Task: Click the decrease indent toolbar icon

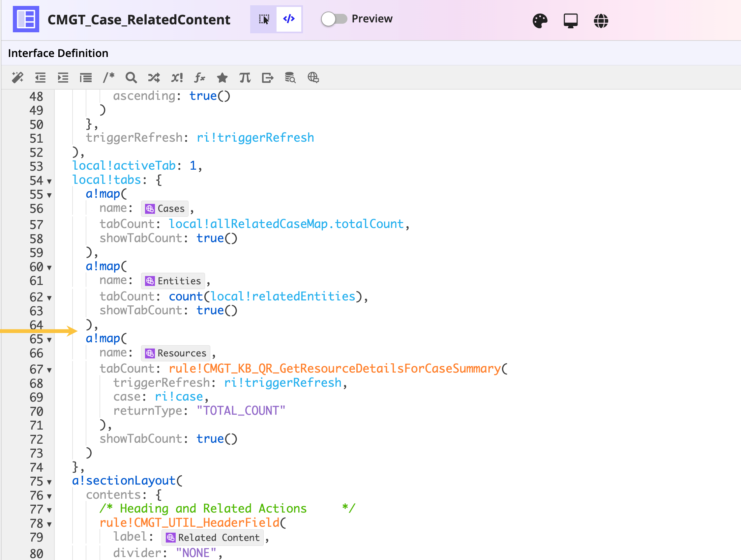Action: tap(40, 78)
